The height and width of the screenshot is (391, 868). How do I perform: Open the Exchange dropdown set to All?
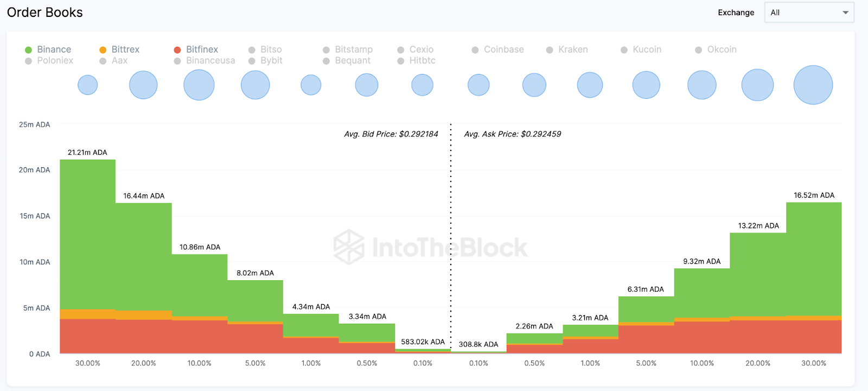click(x=808, y=12)
